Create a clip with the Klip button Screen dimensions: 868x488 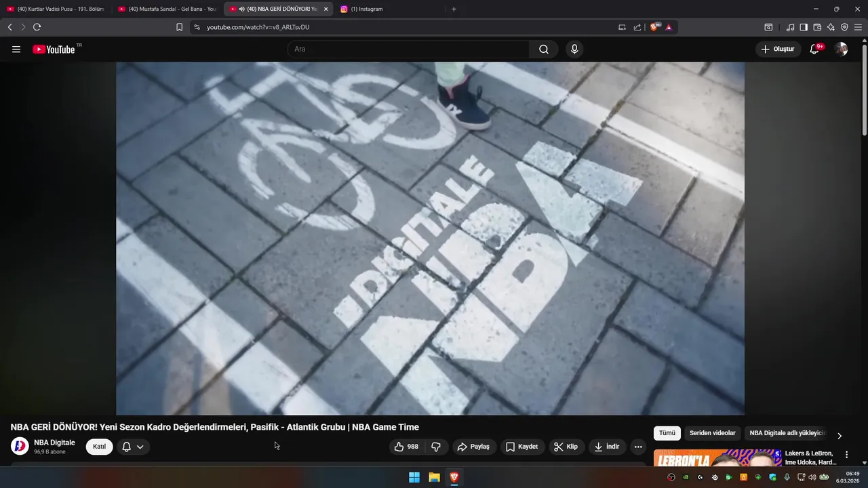566,447
